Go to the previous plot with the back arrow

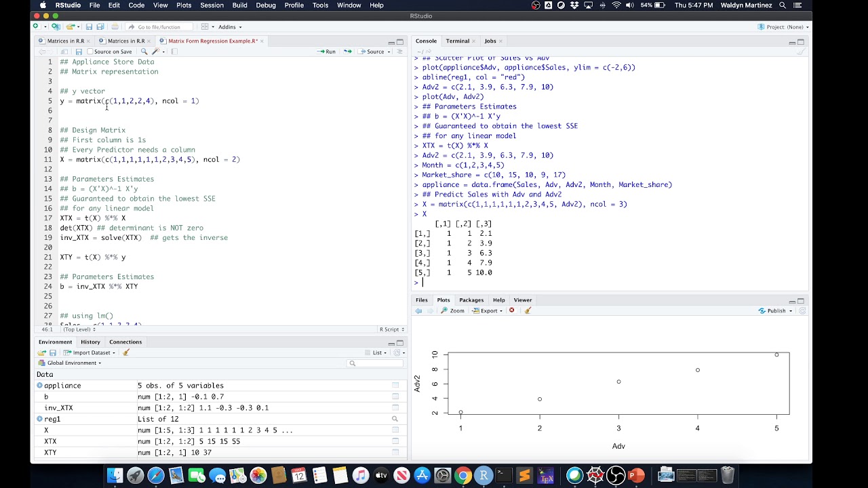pos(418,310)
